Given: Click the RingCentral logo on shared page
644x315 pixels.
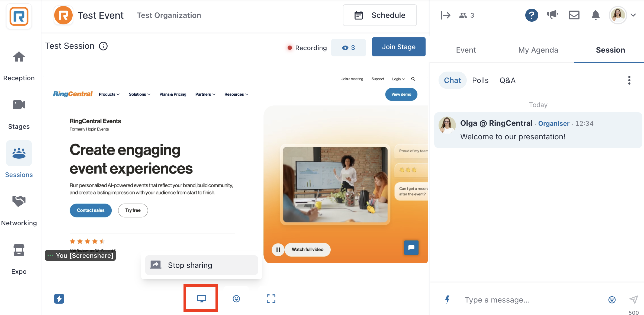Looking at the screenshot, I should click(73, 94).
